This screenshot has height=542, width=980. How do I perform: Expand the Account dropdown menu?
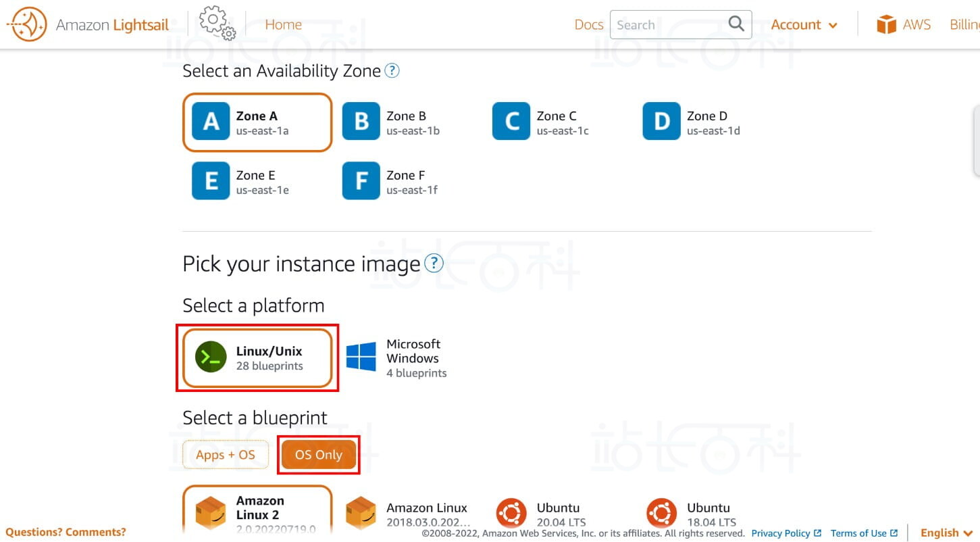tap(804, 25)
